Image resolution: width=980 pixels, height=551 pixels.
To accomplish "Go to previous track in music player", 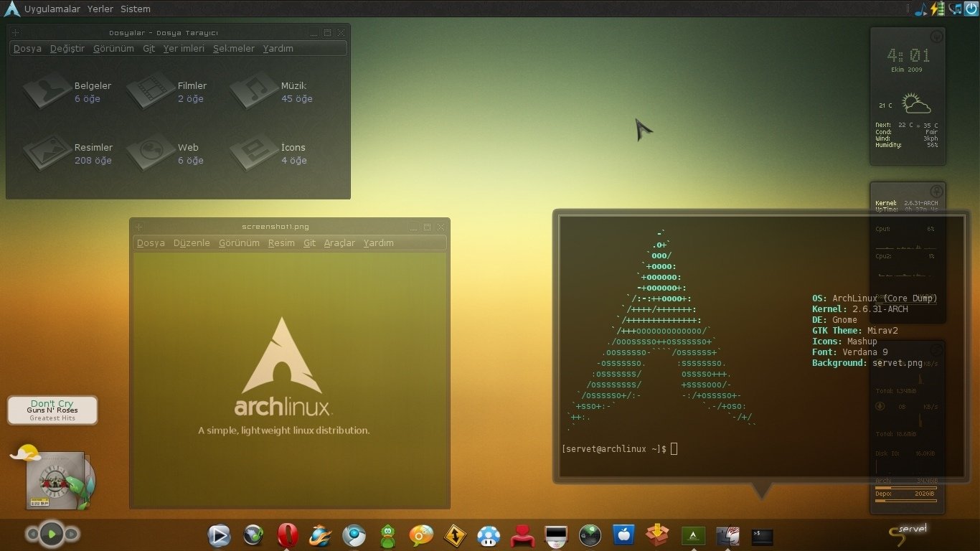I will click(32, 534).
